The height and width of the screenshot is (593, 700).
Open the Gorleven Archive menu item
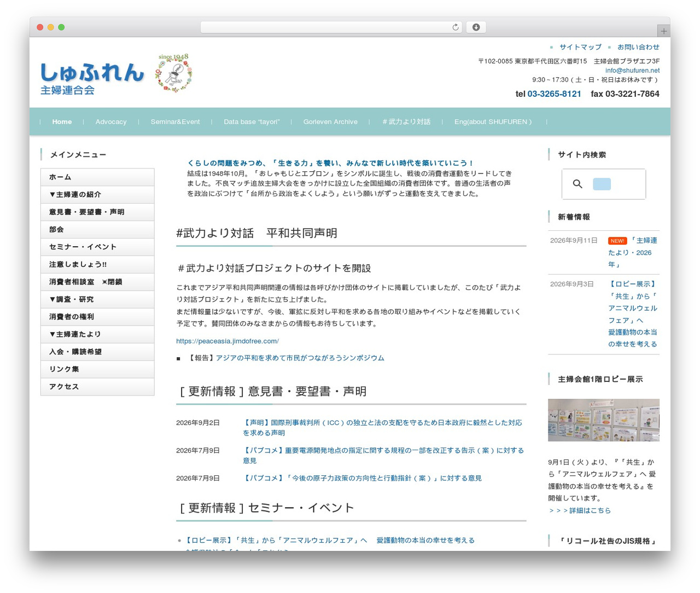click(330, 121)
